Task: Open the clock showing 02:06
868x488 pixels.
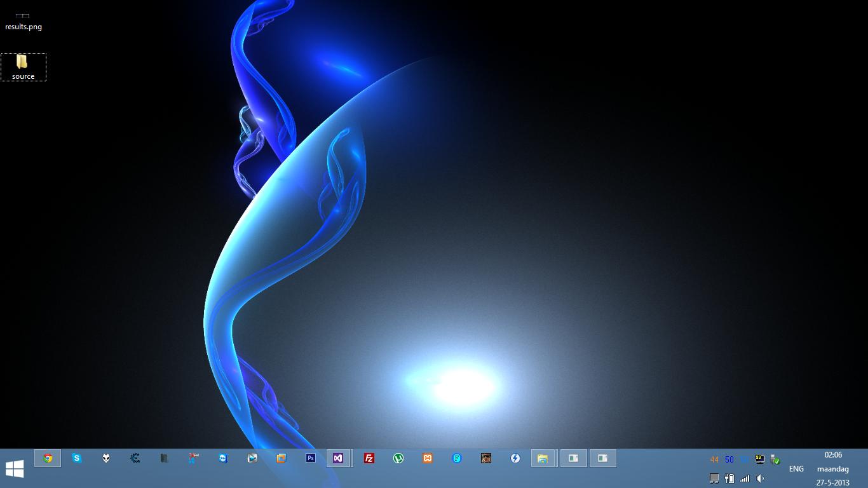Action: pyautogui.click(x=833, y=455)
